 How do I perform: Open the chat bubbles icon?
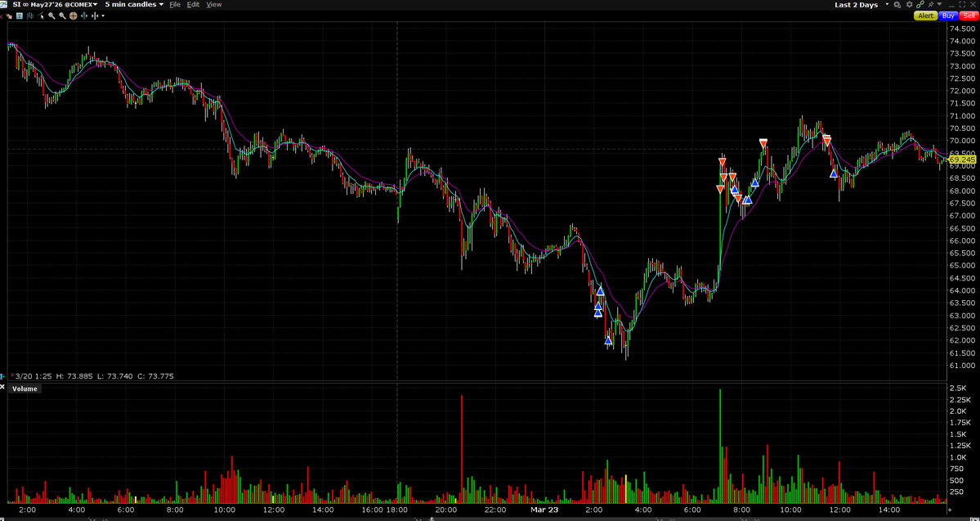(x=897, y=4)
